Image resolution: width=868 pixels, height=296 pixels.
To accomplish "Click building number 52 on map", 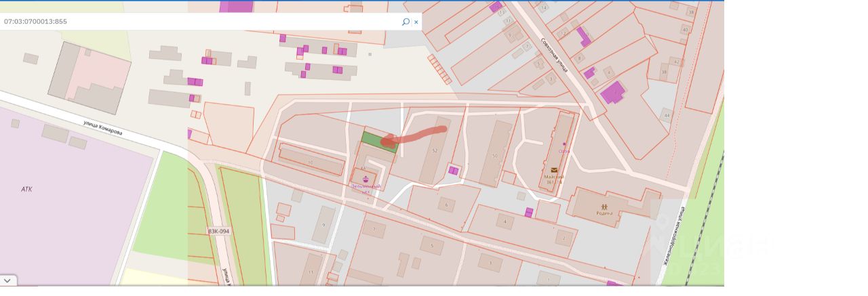I will tap(434, 150).
